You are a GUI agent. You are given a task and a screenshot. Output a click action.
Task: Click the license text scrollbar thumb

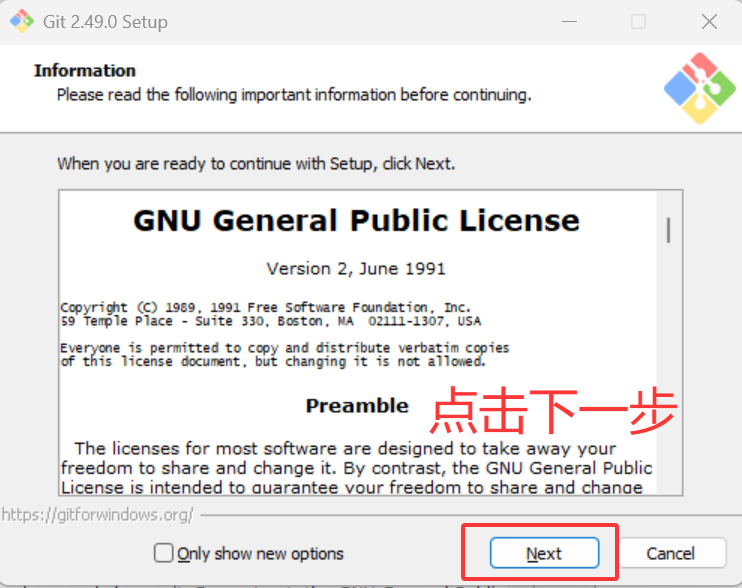point(668,230)
